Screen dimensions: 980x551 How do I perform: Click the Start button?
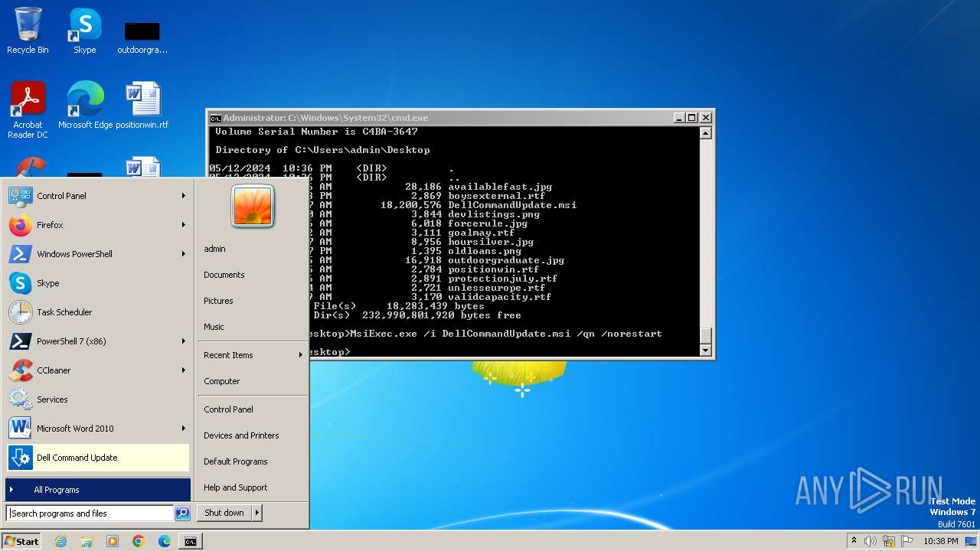click(21, 541)
